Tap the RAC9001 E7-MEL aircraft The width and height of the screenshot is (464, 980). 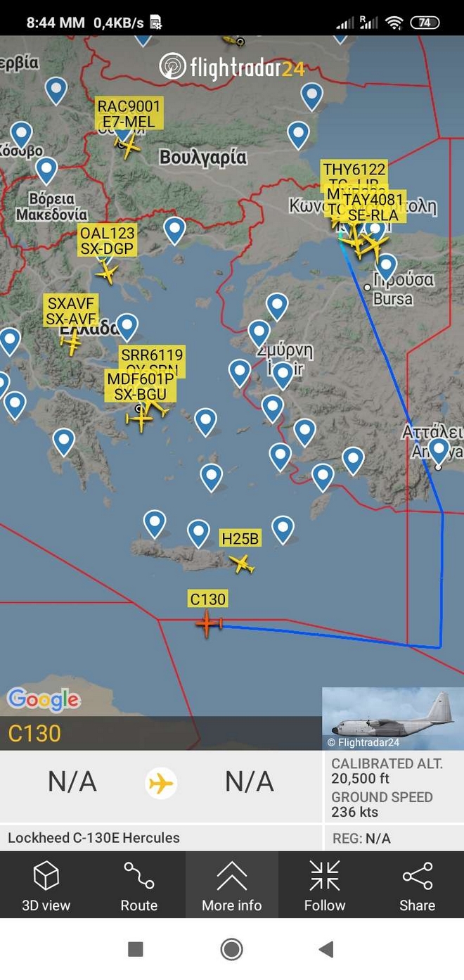click(x=129, y=147)
